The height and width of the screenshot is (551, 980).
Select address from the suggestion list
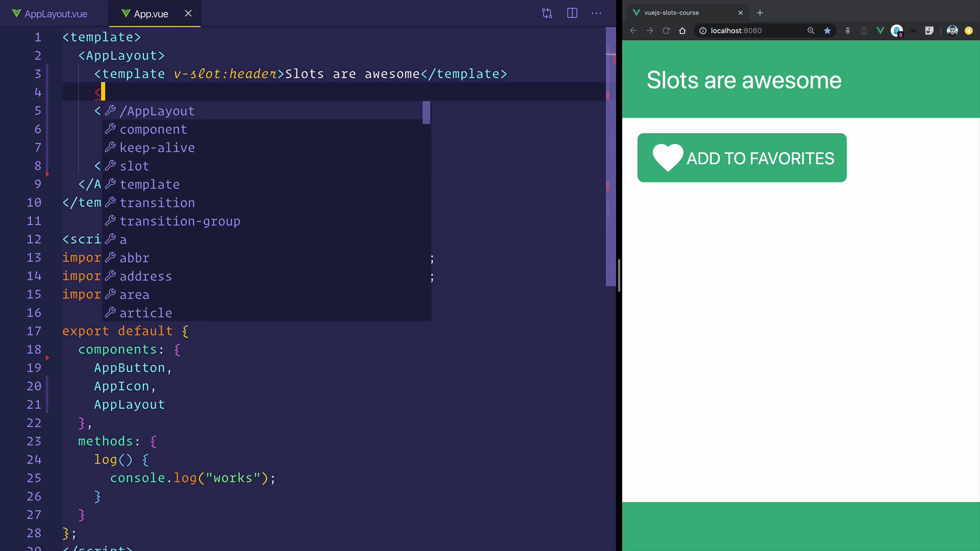(262, 276)
